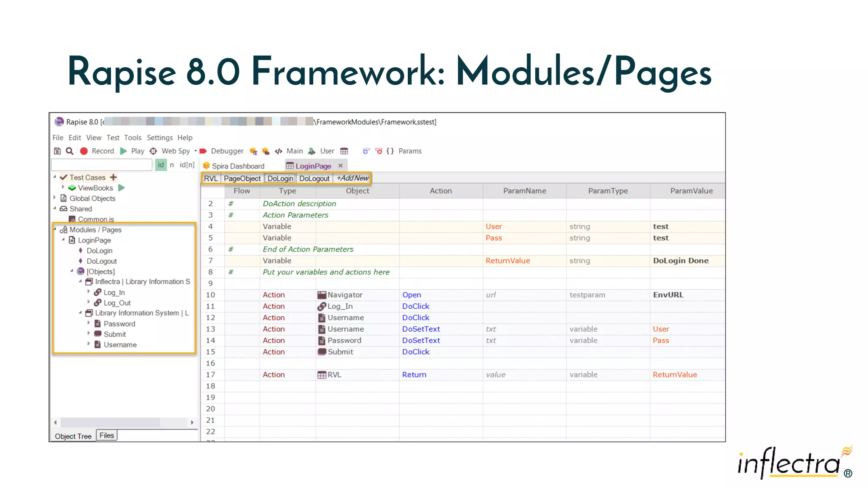
Task: Click the orange boxes icon right of Debugger
Action: click(253, 151)
